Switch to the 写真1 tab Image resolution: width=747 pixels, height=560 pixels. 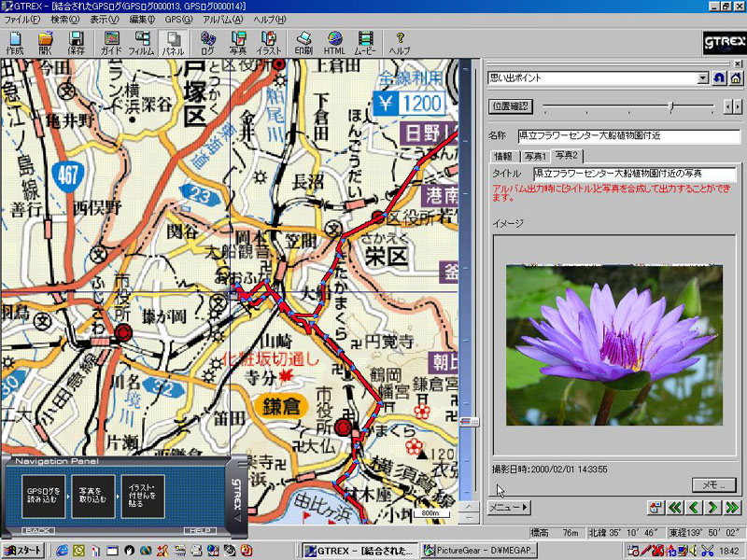[535, 156]
